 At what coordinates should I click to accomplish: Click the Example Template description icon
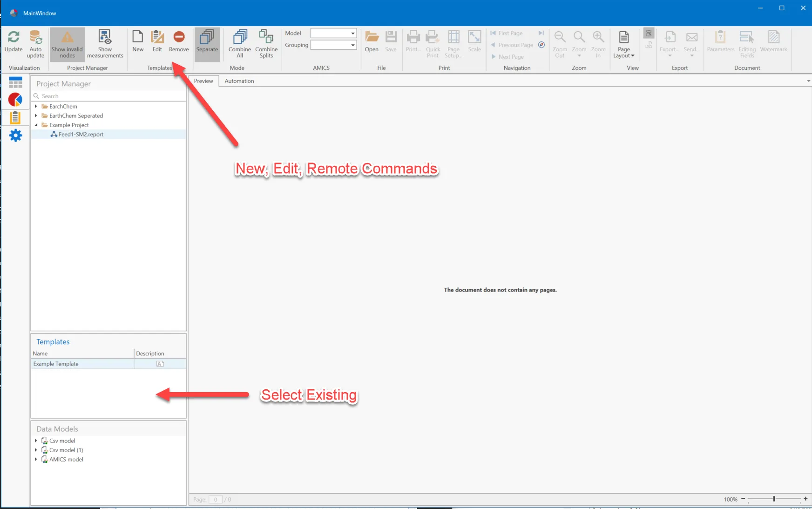click(x=160, y=364)
